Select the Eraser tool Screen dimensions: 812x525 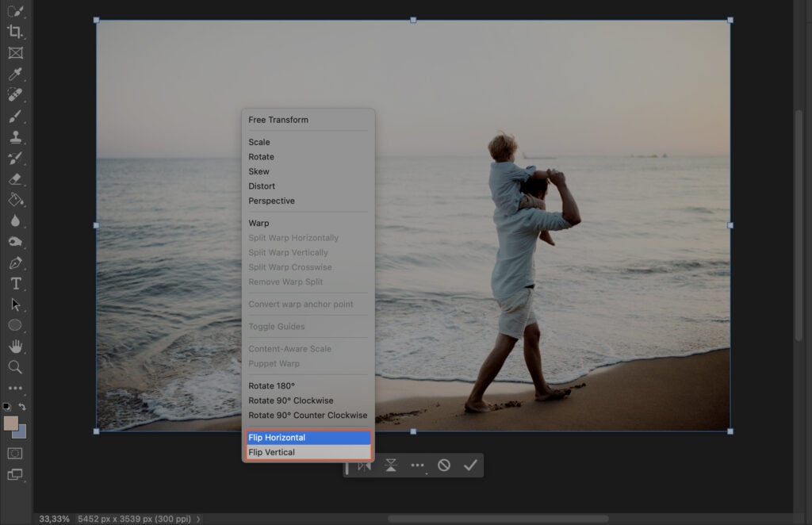click(x=13, y=178)
